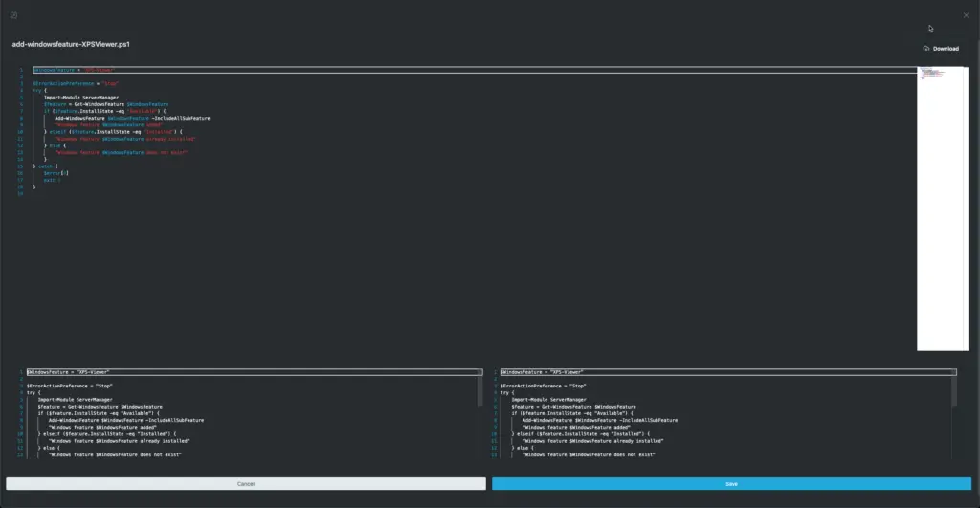Click the '} catch {' line in top editor
The height and width of the screenshot is (508, 980).
45,166
